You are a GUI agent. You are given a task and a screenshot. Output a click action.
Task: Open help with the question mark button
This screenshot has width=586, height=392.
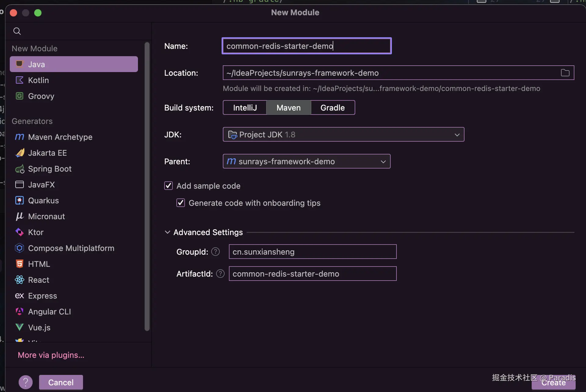26,382
